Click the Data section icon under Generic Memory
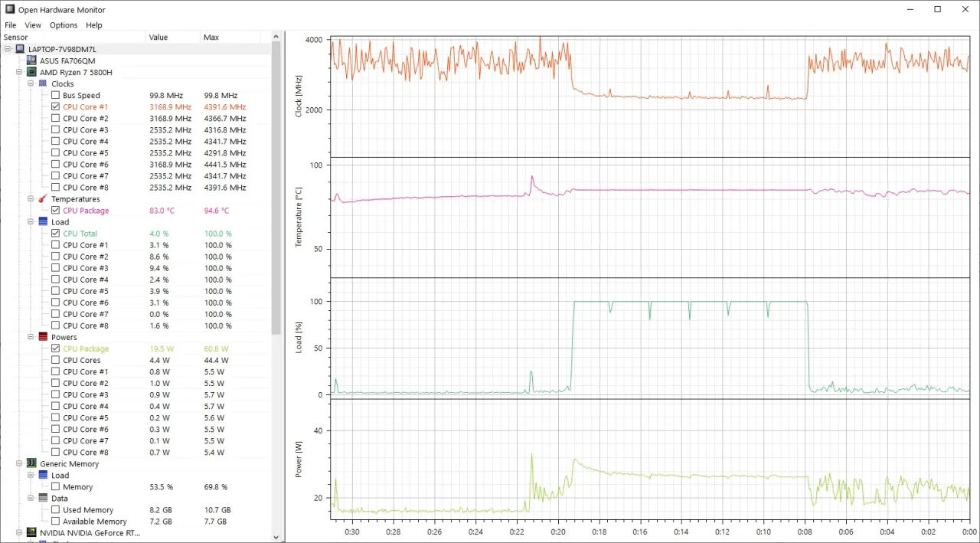This screenshot has width=980, height=543. (x=43, y=498)
